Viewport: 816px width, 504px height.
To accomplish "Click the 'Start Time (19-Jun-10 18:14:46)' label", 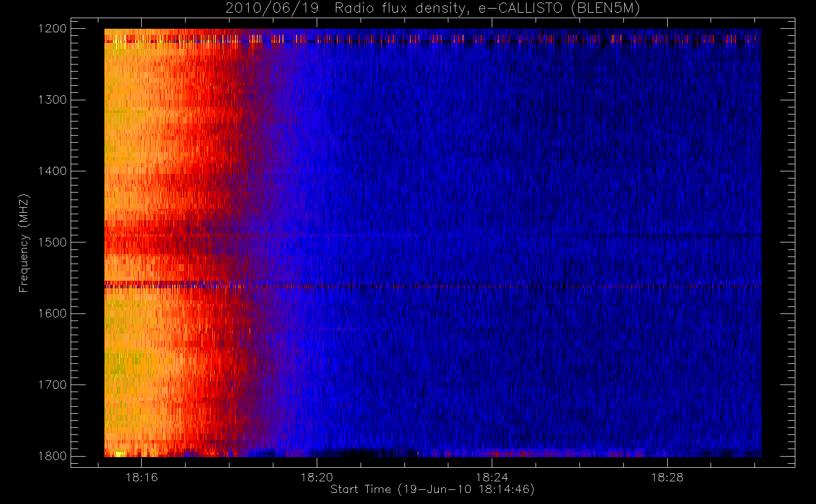I will (x=433, y=489).
